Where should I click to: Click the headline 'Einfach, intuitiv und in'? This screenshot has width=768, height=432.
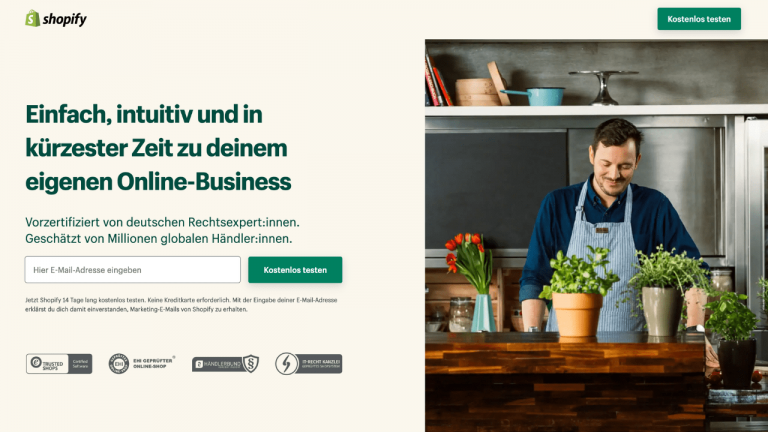(144, 114)
